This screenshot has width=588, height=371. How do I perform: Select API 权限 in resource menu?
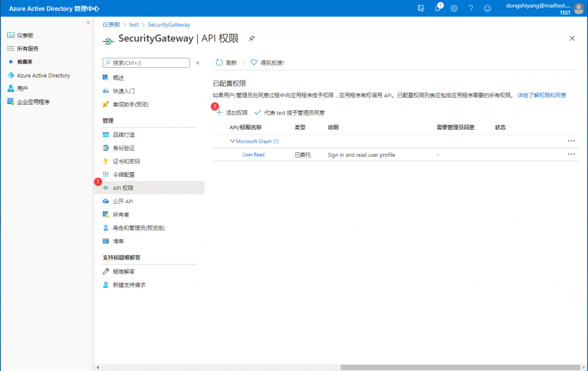pyautogui.click(x=149, y=188)
